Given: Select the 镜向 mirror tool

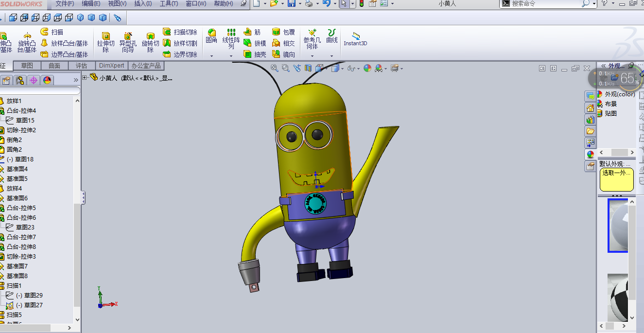Looking at the screenshot, I should pos(283,54).
